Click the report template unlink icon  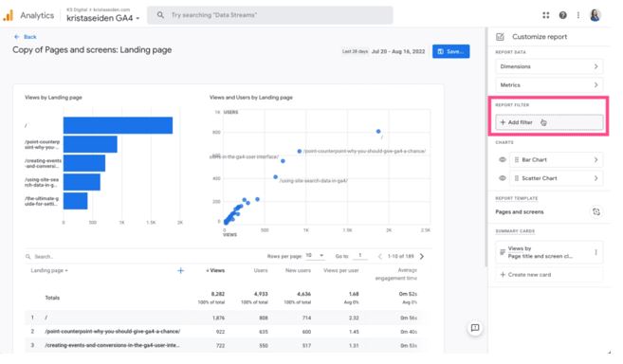click(596, 211)
